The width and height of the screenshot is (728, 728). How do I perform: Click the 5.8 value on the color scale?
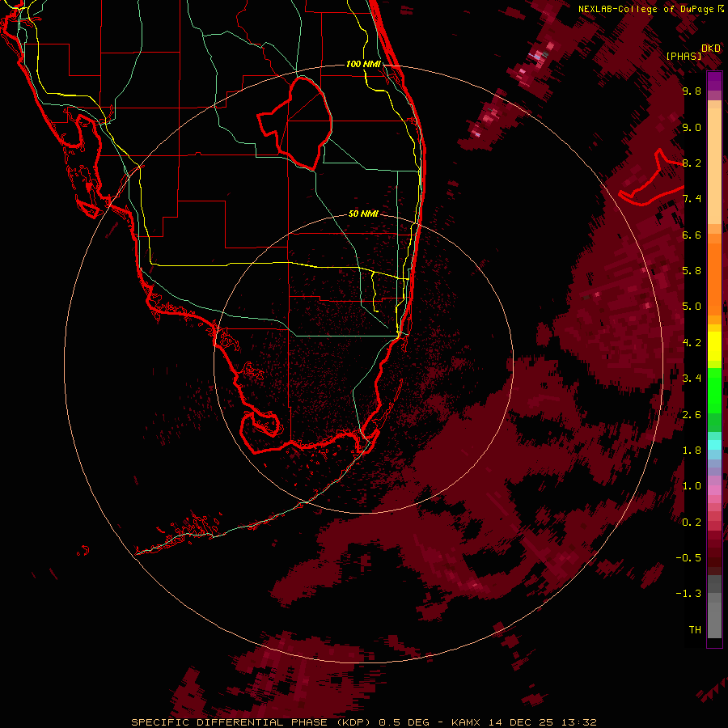(x=692, y=271)
